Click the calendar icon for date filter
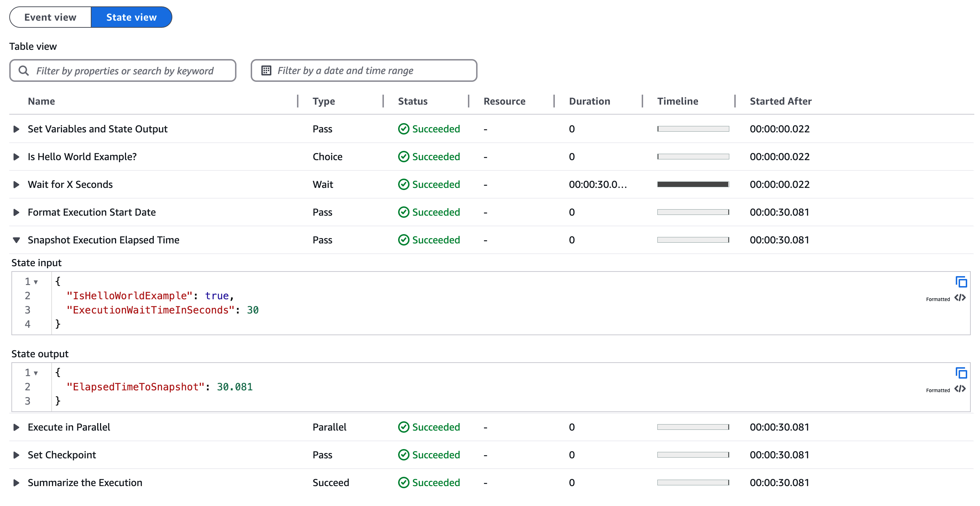 266,70
